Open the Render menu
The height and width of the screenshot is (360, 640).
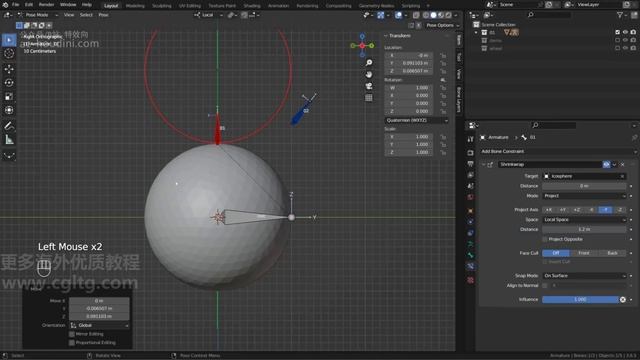click(x=46, y=4)
